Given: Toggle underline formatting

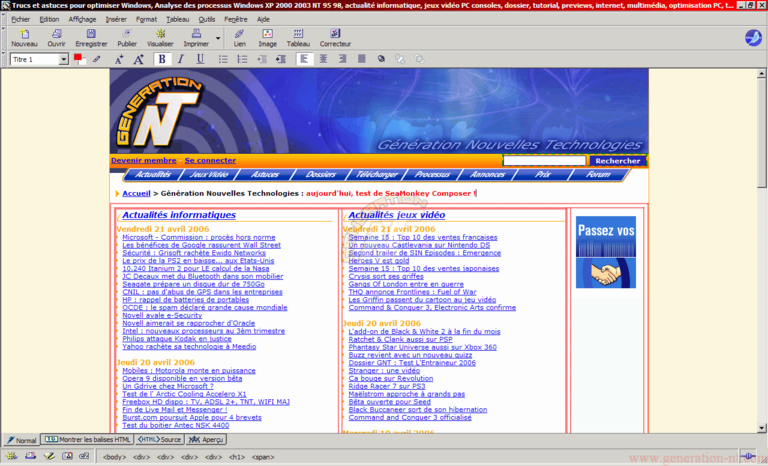Looking at the screenshot, I should tap(200, 59).
